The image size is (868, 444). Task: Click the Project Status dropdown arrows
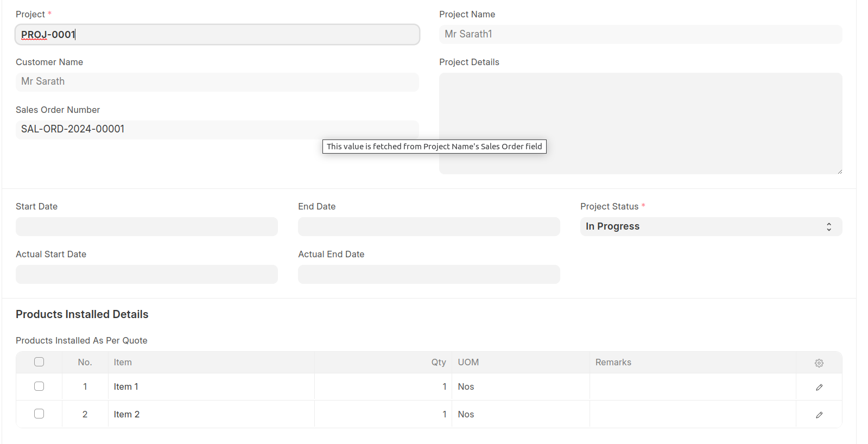click(x=828, y=227)
